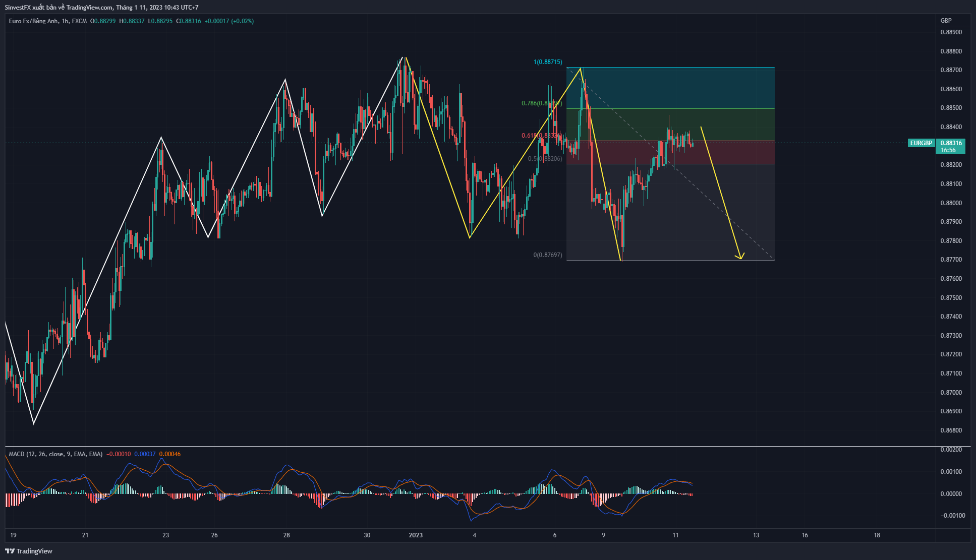Click the 0.00000 level on MACD axis

951,494
